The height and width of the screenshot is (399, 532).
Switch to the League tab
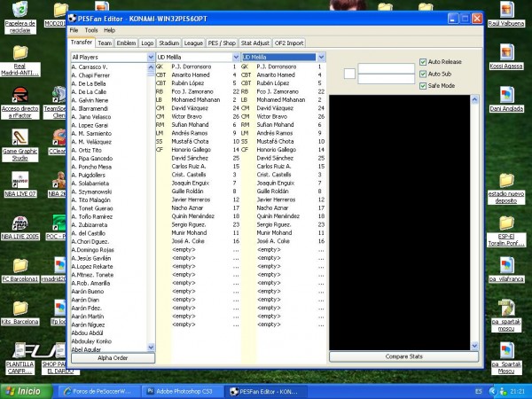pyautogui.click(x=193, y=43)
